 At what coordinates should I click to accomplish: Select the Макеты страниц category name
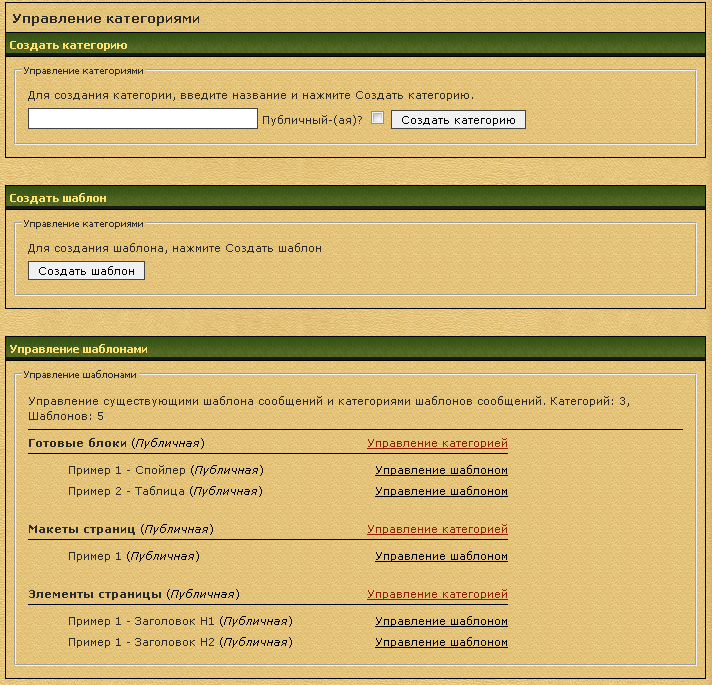click(82, 529)
